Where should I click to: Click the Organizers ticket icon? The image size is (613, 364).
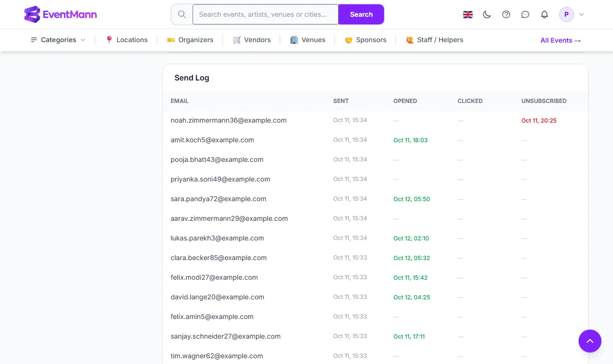coord(171,40)
